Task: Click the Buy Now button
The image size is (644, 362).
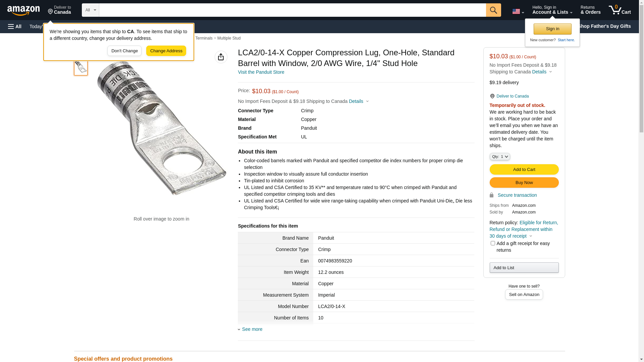Action: [524, 182]
